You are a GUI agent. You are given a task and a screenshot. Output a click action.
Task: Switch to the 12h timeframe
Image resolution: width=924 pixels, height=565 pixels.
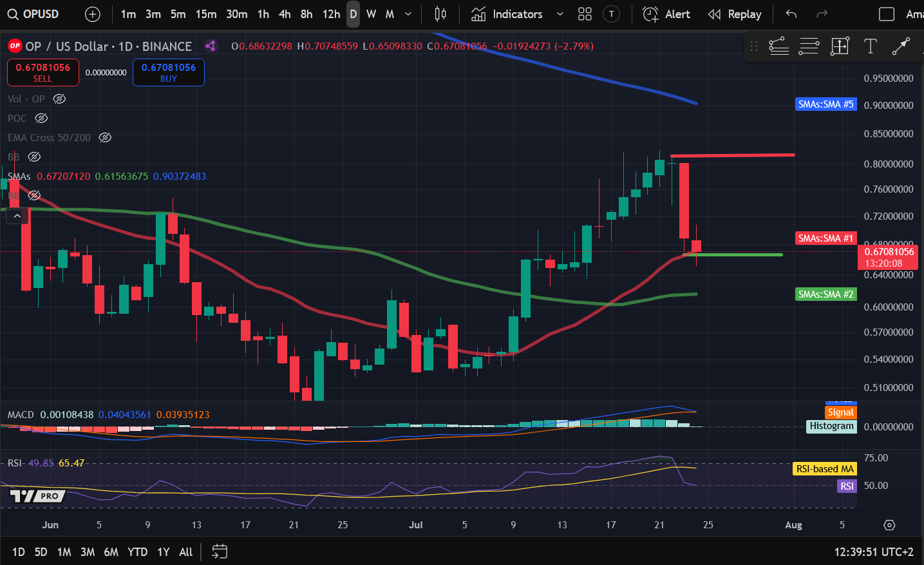click(x=331, y=14)
